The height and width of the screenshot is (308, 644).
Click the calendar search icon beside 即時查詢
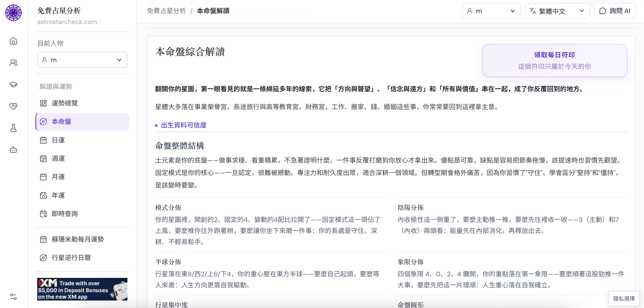pos(43,214)
